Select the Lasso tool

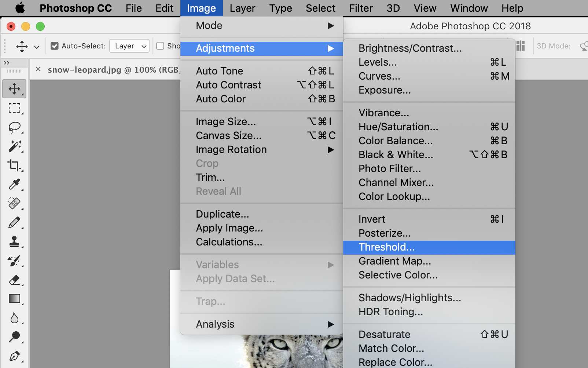coord(14,127)
